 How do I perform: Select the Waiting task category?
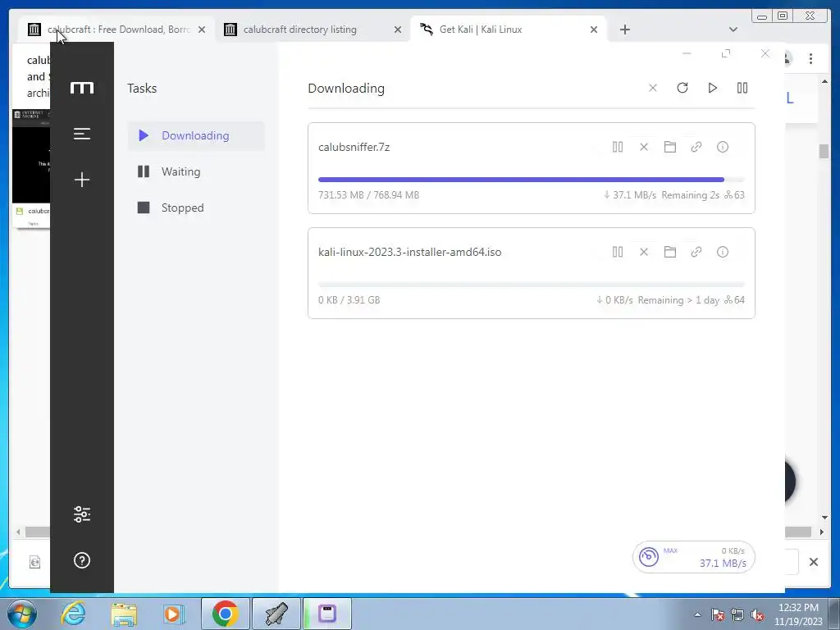pos(196,171)
